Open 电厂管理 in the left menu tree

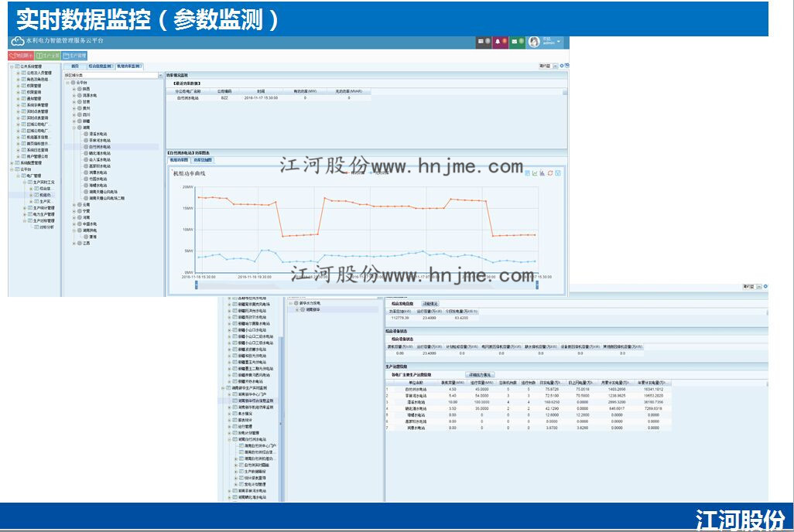click(x=34, y=176)
